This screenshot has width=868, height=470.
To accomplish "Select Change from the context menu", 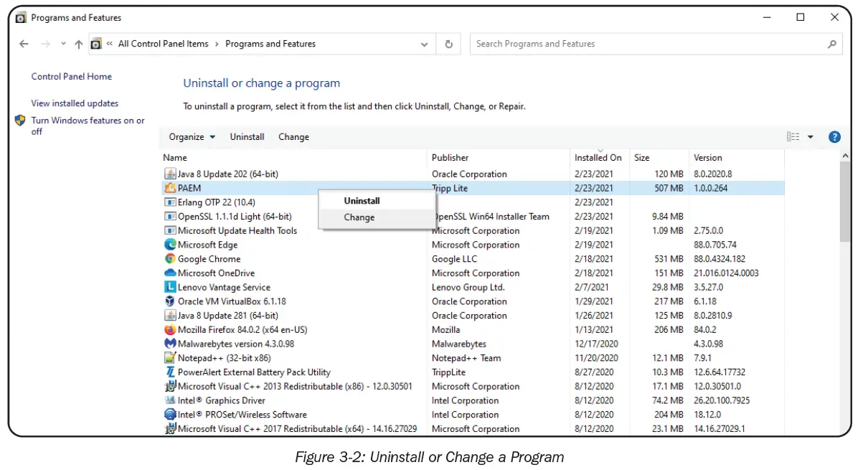I will click(x=359, y=217).
